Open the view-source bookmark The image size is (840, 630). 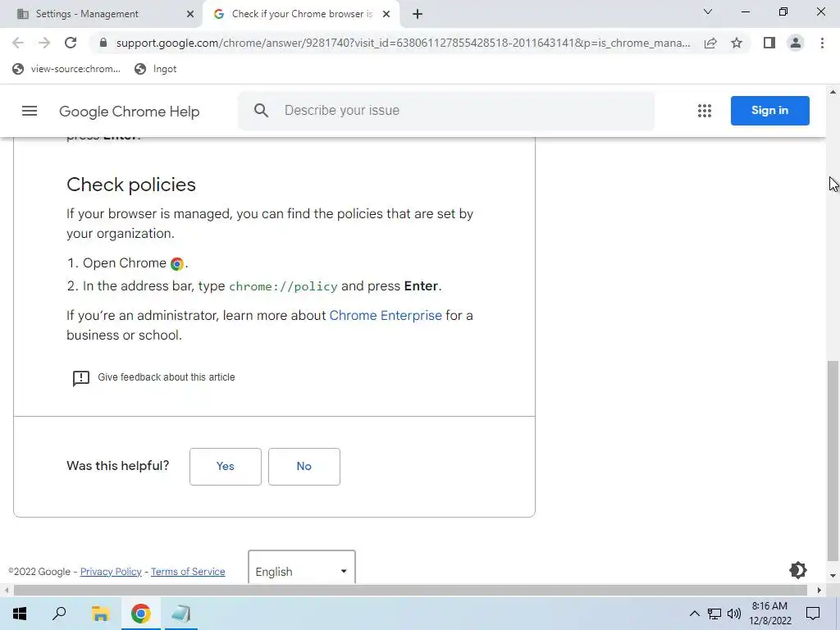pyautogui.click(x=66, y=69)
